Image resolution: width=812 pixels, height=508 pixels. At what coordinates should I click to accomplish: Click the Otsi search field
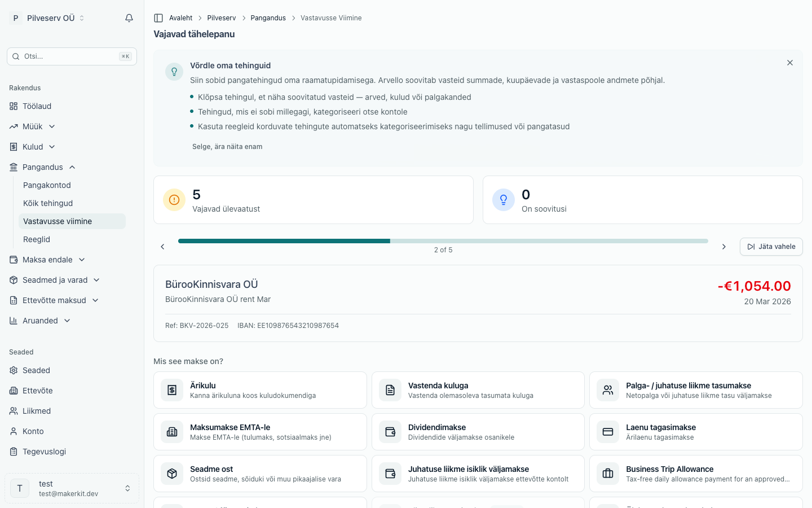(x=72, y=56)
